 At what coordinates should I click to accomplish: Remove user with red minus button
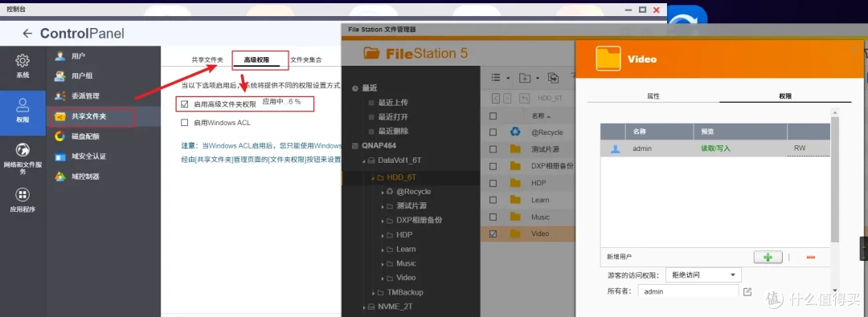(810, 258)
